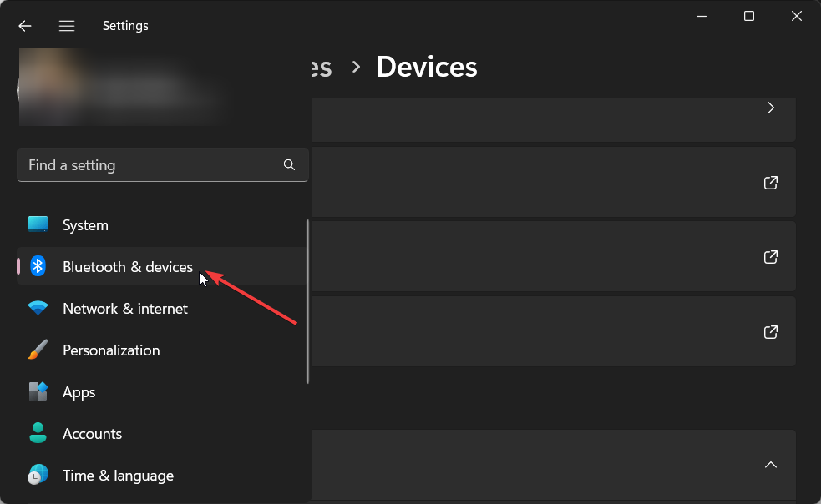Click the Time & language globe icon

(x=38, y=475)
